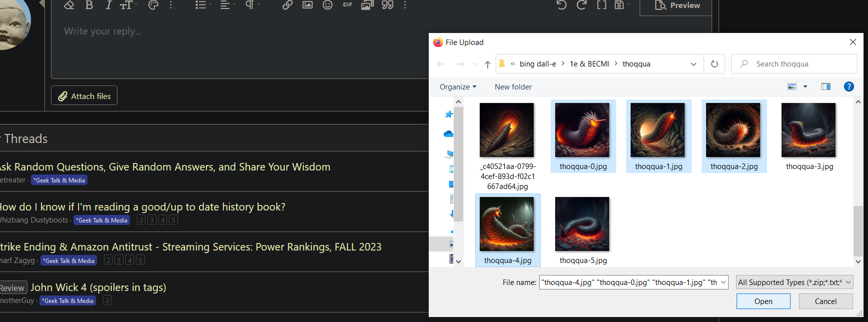Expand the list formatting dropdown
This screenshot has height=322, width=868.
click(203, 5)
